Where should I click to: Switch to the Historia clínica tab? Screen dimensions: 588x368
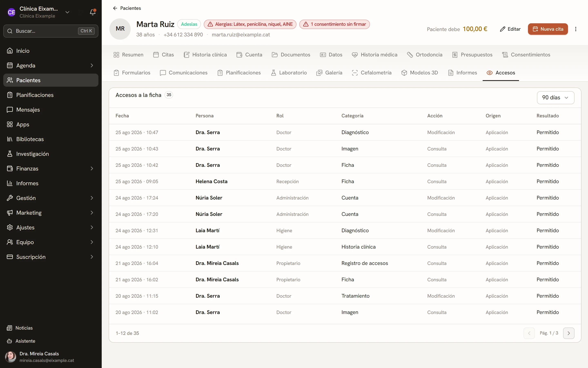click(205, 55)
